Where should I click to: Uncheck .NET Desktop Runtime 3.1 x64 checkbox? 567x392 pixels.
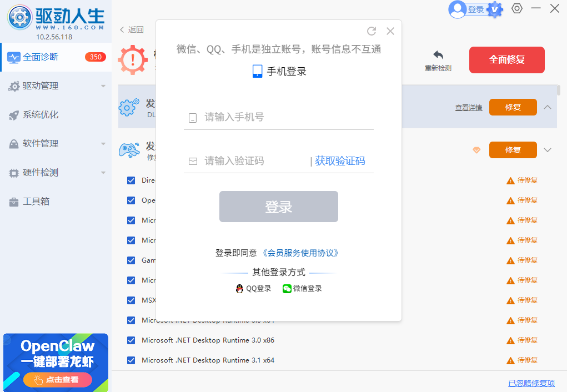pos(131,360)
